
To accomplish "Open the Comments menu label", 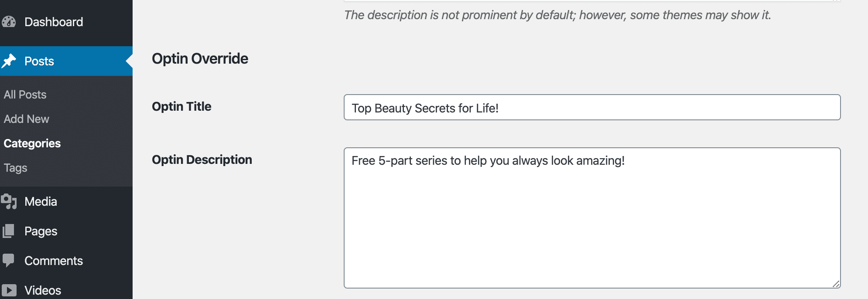I will tap(54, 261).
